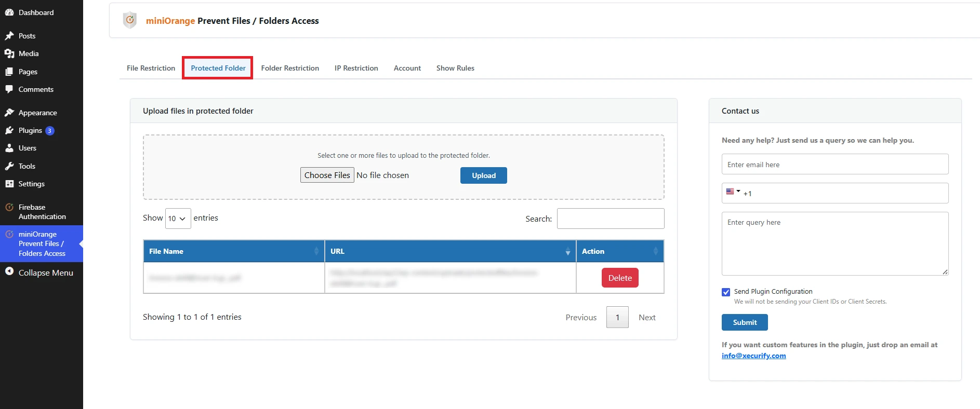The image size is (980, 409).
Task: Delete the uploaded file row
Action: 620,278
